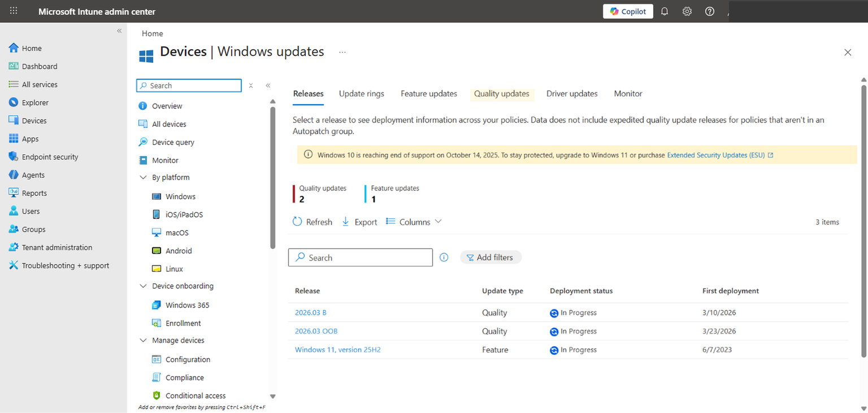Export the releases data

click(x=359, y=221)
